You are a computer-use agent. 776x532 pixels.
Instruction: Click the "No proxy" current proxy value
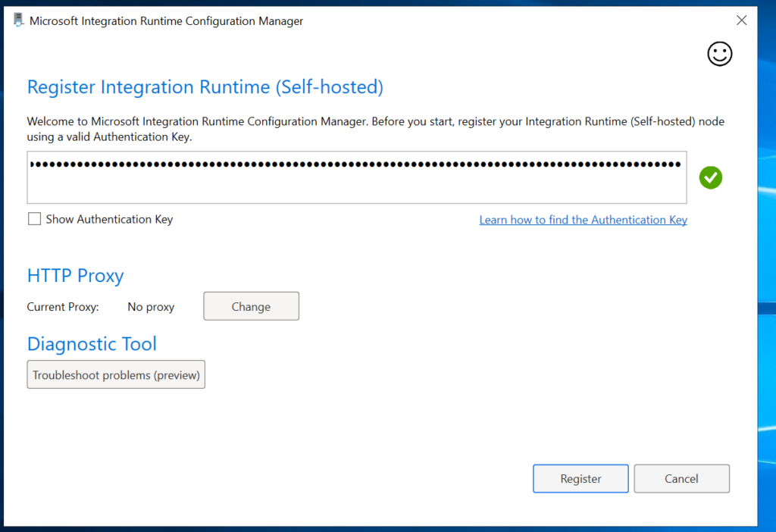click(151, 307)
